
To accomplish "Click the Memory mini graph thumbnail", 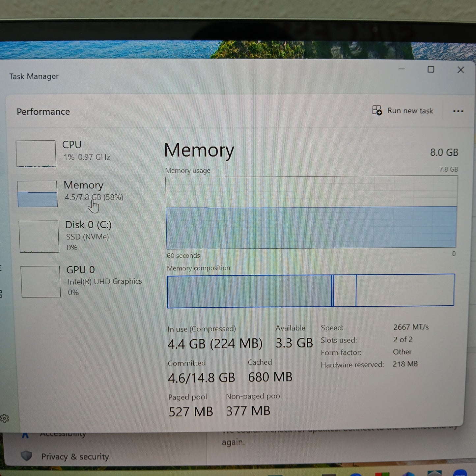I will pyautogui.click(x=37, y=194).
